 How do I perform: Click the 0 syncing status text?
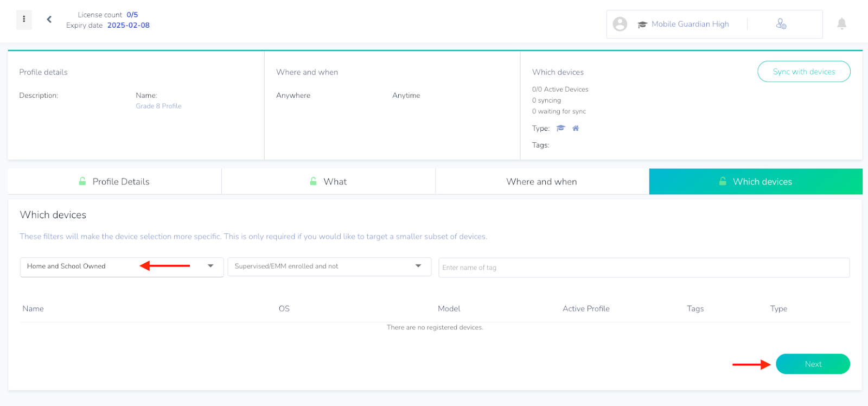546,100
